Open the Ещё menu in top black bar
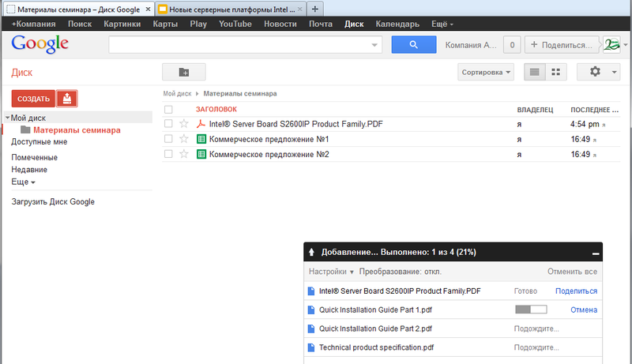The image size is (632, 364). pos(442,24)
